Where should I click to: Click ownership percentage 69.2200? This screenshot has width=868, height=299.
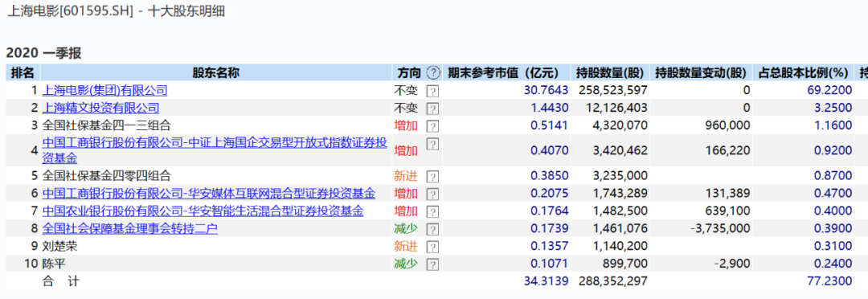829,90
